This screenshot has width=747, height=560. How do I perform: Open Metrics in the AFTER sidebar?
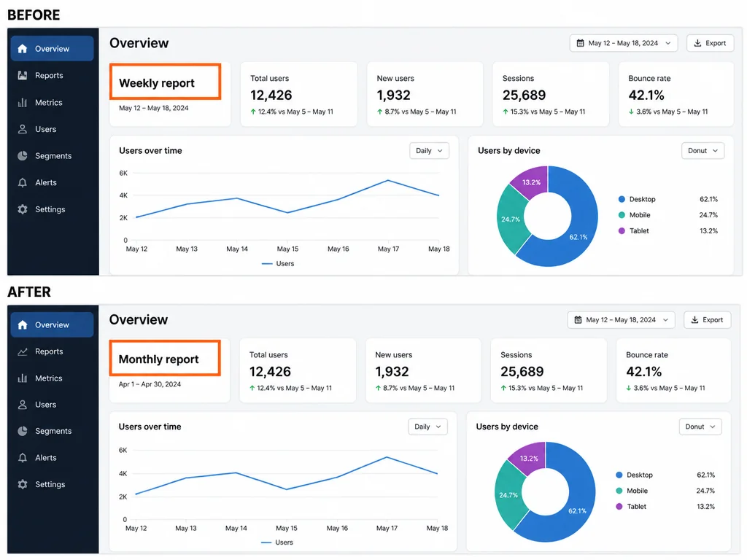(52, 378)
